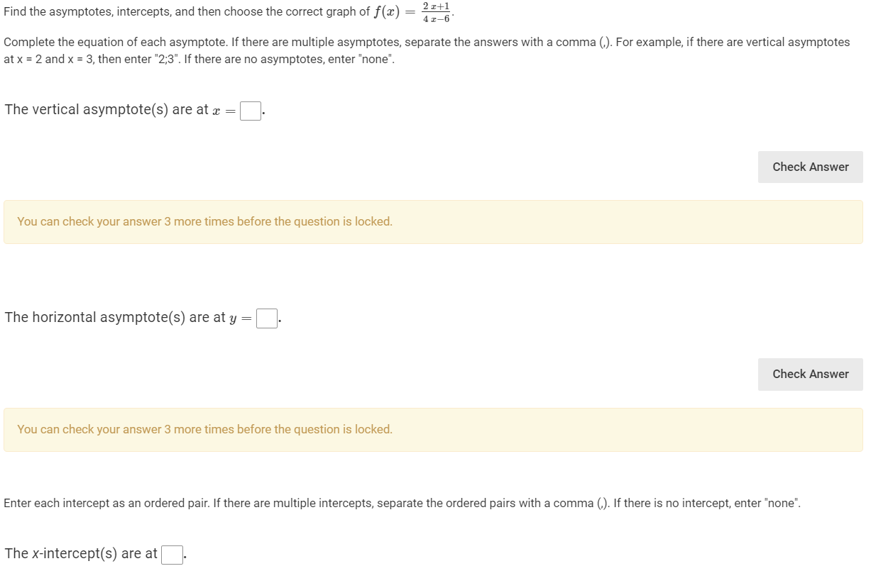Click the 3 more times warning message
Screen dimensions: 893x588
(x=204, y=221)
